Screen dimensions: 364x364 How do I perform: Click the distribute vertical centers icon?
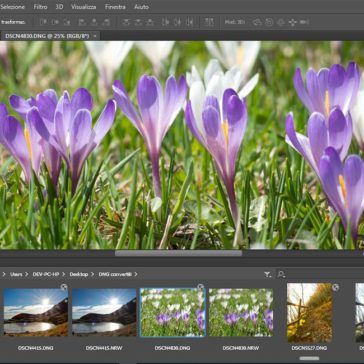click(138, 22)
